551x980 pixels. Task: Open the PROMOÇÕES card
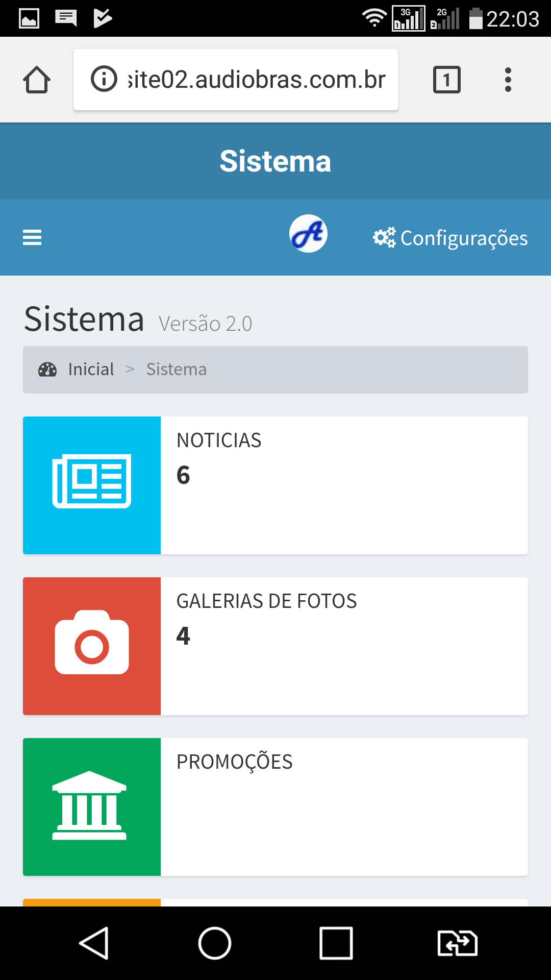point(275,807)
